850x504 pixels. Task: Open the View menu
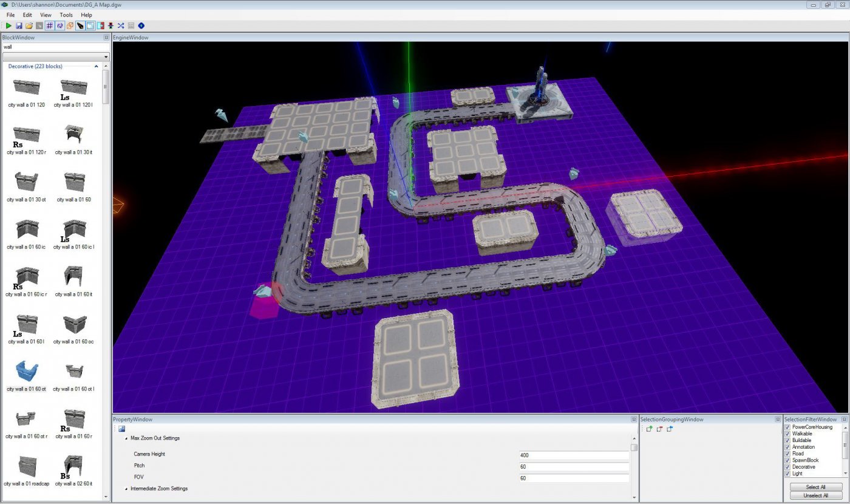(x=46, y=15)
